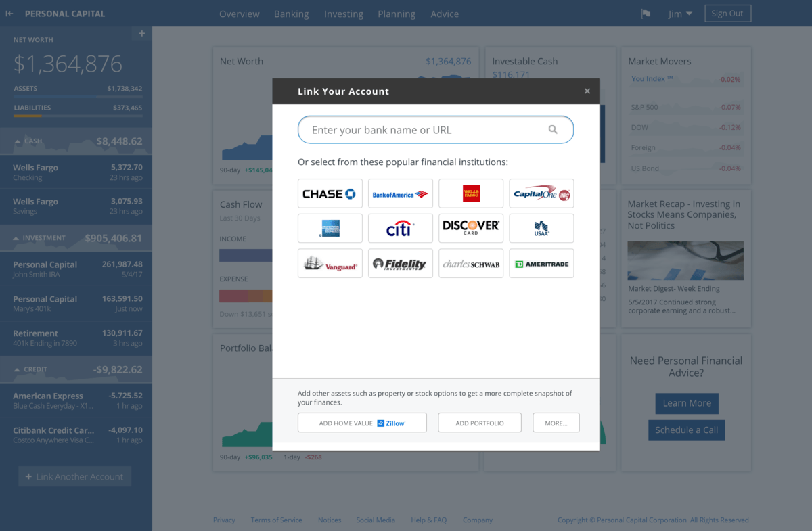Open the American Express Blue Cash account
The height and width of the screenshot is (531, 812).
tap(76, 400)
